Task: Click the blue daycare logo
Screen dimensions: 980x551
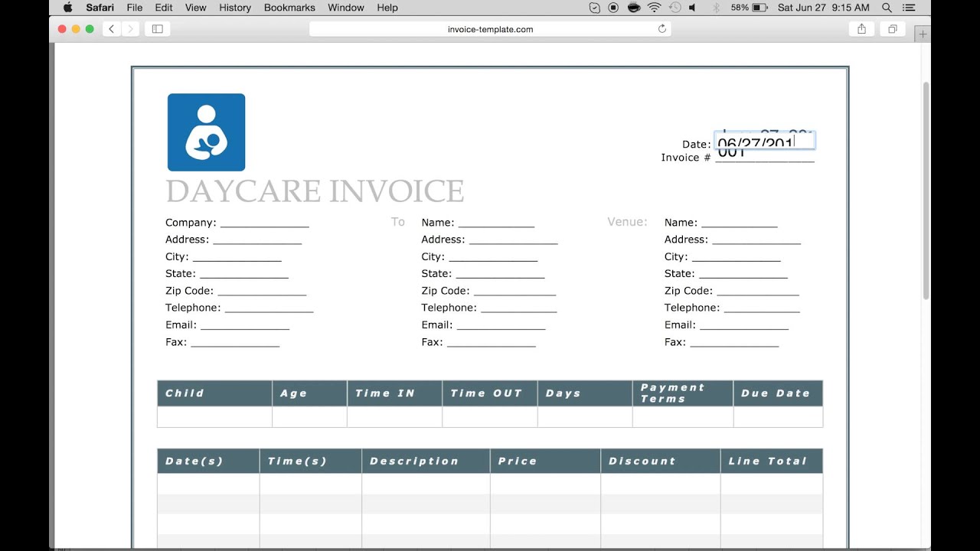Action: pos(206,132)
